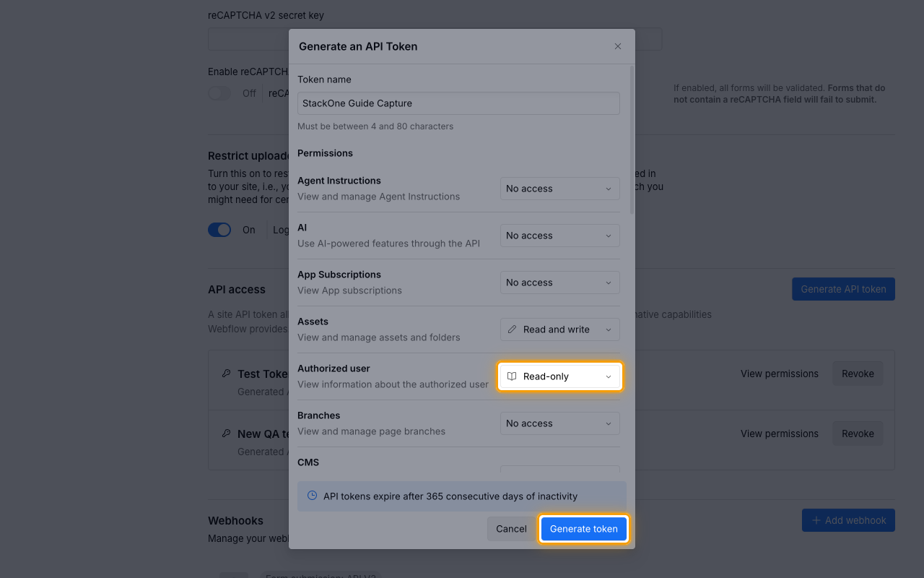
Task: Click the plus icon on Add webhook
Action: (x=816, y=520)
